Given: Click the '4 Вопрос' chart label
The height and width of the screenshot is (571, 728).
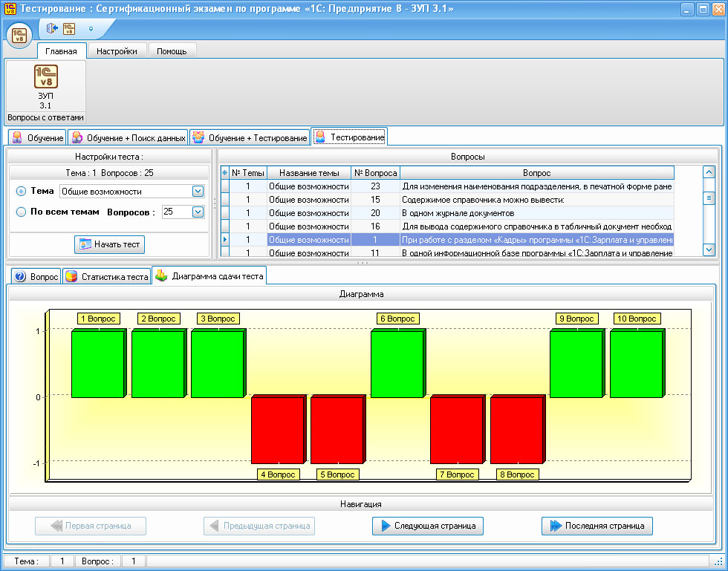Looking at the screenshot, I should click(x=278, y=474).
